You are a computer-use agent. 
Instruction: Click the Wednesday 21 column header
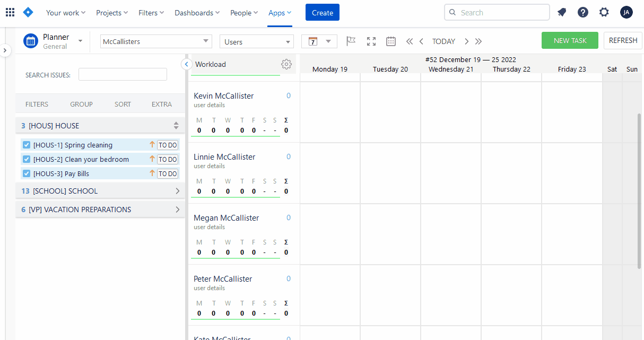[x=451, y=69]
